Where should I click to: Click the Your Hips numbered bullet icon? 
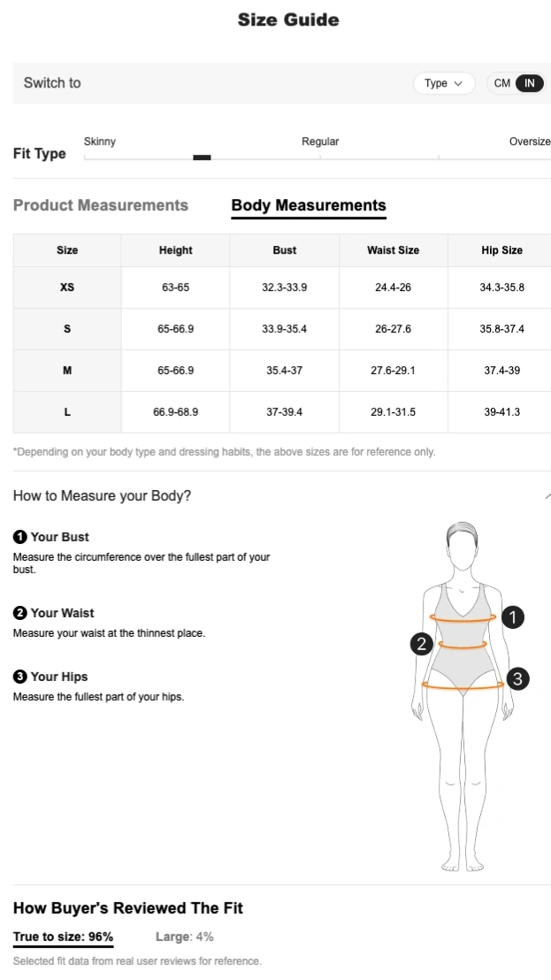point(19,677)
